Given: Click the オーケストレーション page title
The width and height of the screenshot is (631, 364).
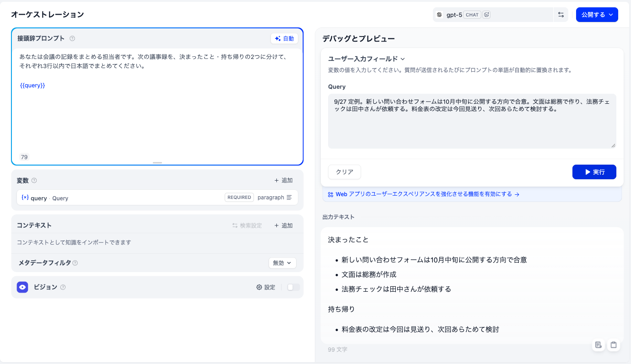Looking at the screenshot, I should [x=48, y=15].
